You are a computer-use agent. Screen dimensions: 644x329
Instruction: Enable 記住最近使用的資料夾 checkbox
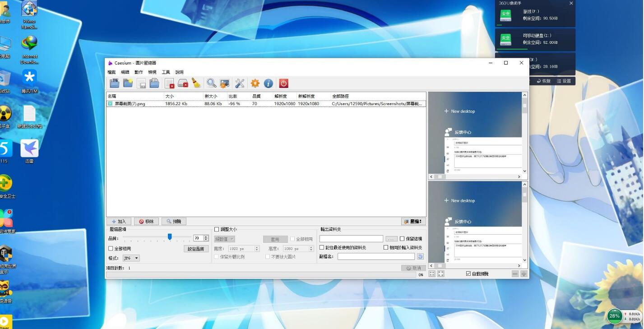coord(322,247)
